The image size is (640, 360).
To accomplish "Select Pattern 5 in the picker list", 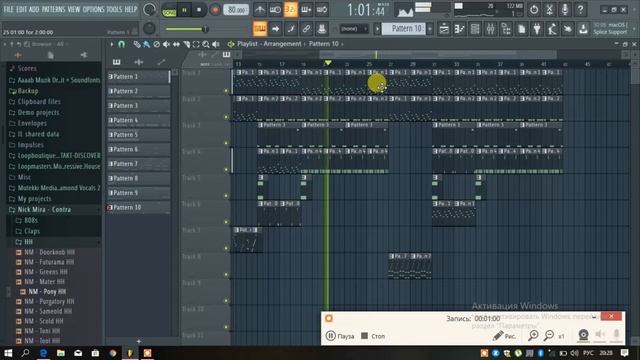I will click(x=138, y=135).
